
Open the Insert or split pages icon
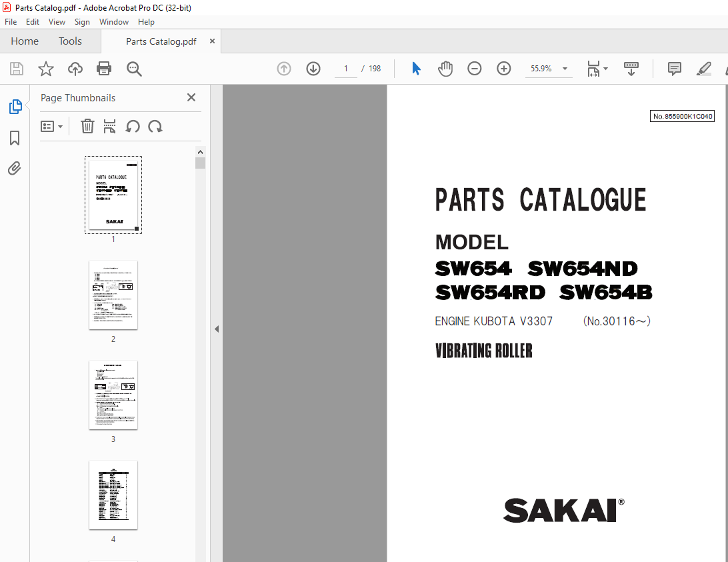pos(109,127)
